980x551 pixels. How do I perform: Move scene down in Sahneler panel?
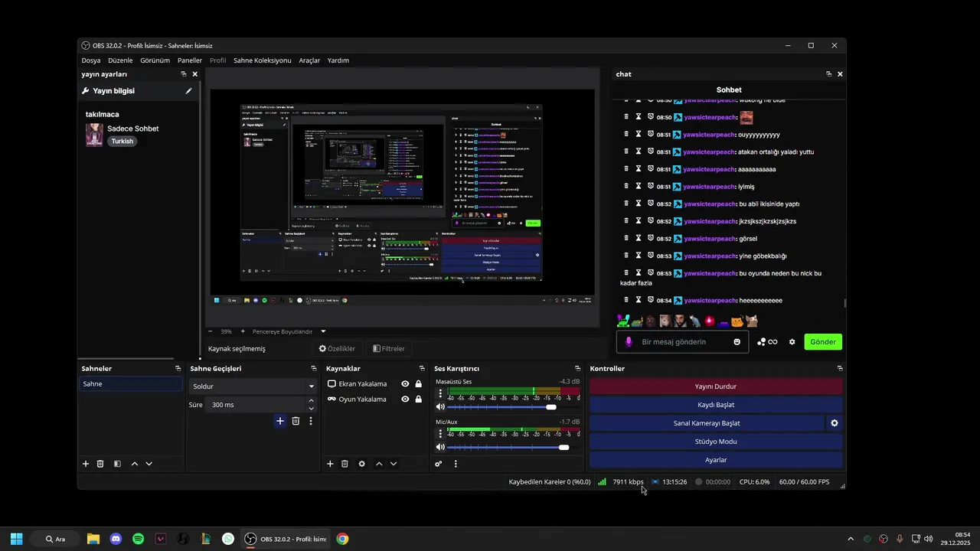click(x=149, y=464)
